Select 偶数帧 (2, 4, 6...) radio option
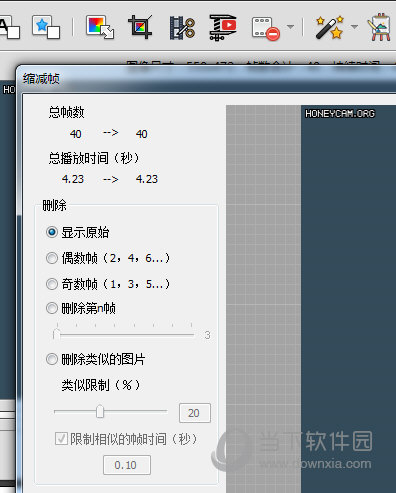This screenshot has width=396, height=493. click(x=52, y=258)
